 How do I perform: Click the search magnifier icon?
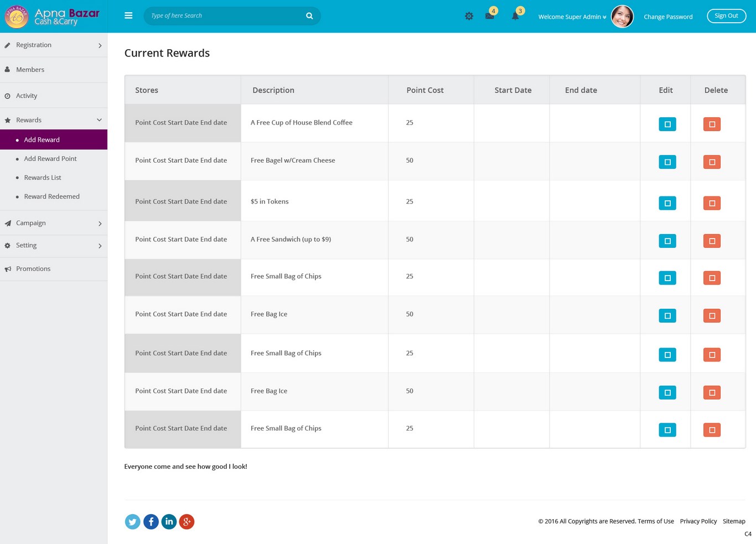click(x=309, y=16)
